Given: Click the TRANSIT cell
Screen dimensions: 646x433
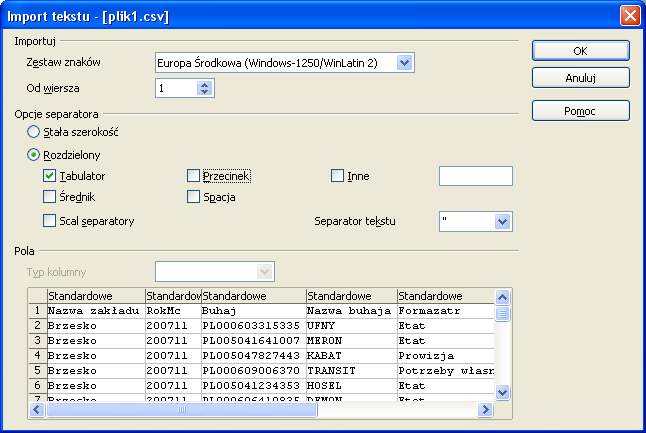Looking at the screenshot, I should (x=352, y=370).
